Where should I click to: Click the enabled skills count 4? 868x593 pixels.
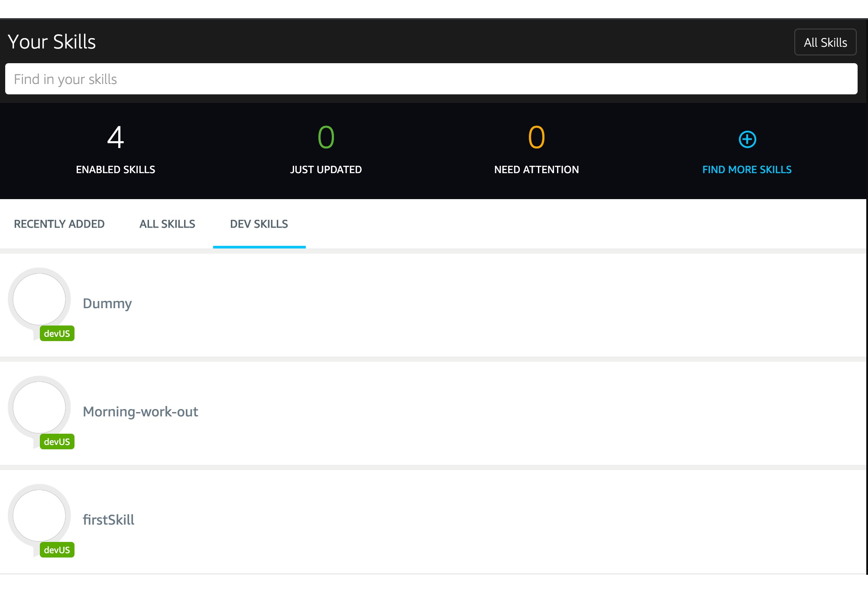point(116,137)
